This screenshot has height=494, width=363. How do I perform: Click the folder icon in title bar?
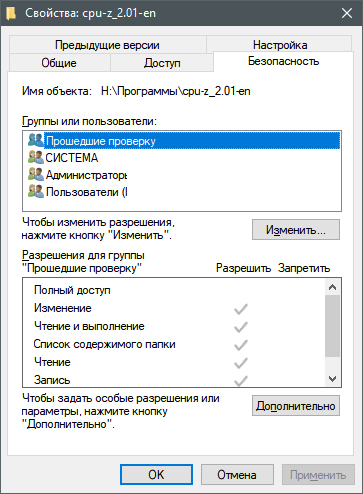point(11,13)
